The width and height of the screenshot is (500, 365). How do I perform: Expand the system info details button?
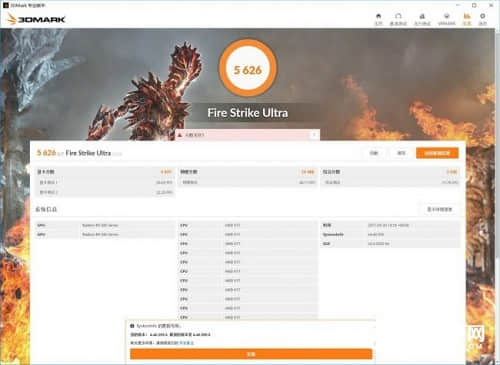(x=439, y=209)
